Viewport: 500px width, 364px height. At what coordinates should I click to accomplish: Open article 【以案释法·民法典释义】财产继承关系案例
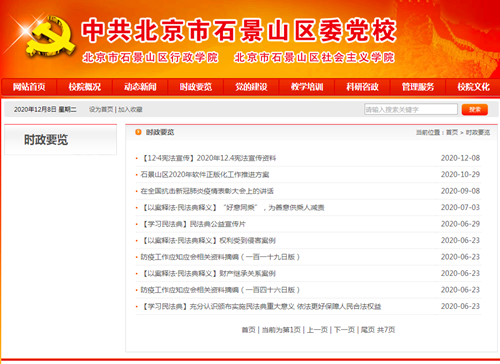tap(208, 274)
